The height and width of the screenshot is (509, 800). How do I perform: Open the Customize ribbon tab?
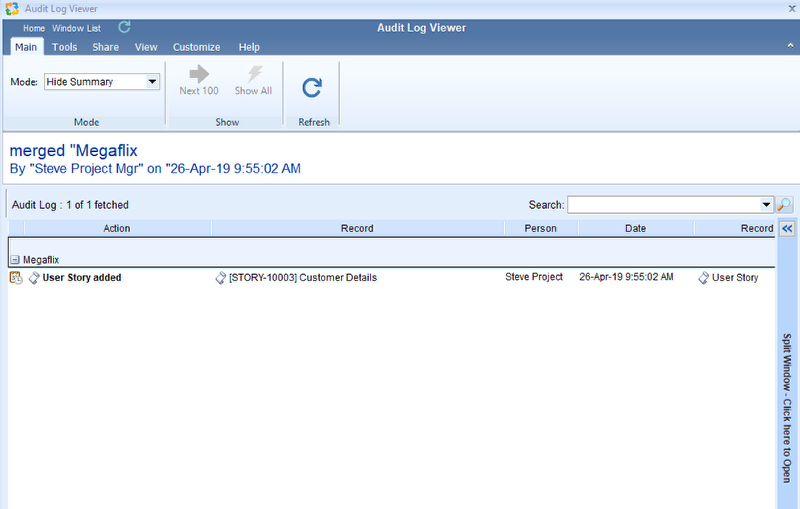196,47
